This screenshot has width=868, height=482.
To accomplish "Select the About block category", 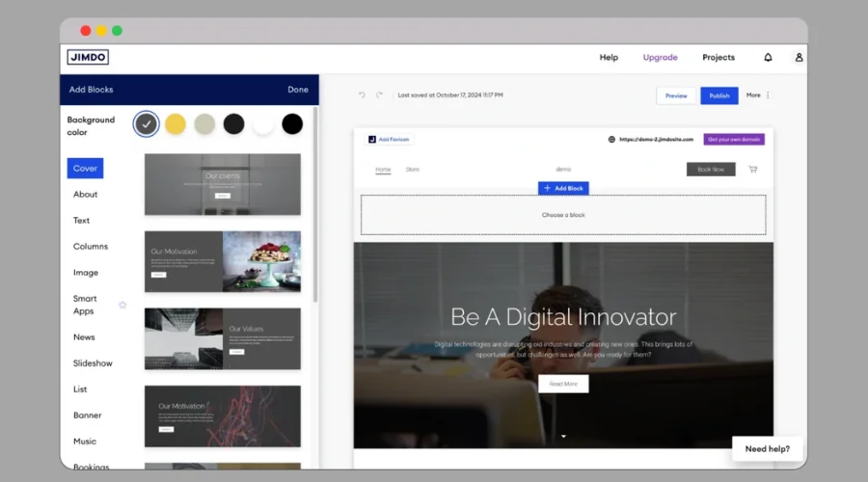I will point(85,194).
